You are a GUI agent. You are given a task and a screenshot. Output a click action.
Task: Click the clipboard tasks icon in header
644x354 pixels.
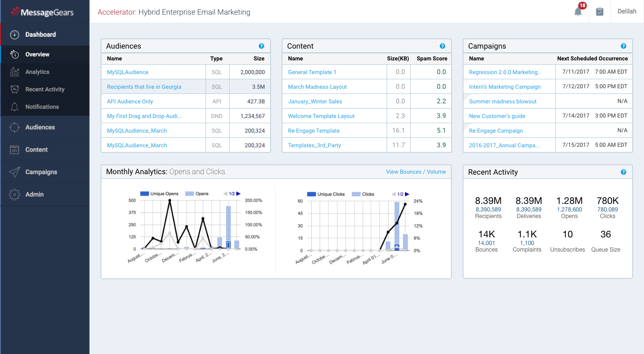click(x=600, y=12)
